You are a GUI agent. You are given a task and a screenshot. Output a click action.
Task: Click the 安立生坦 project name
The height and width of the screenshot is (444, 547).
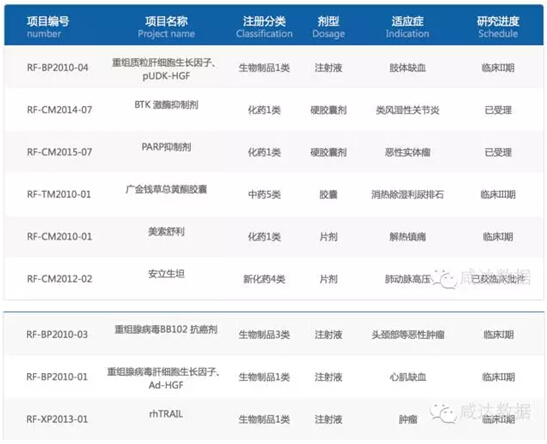tap(166, 274)
